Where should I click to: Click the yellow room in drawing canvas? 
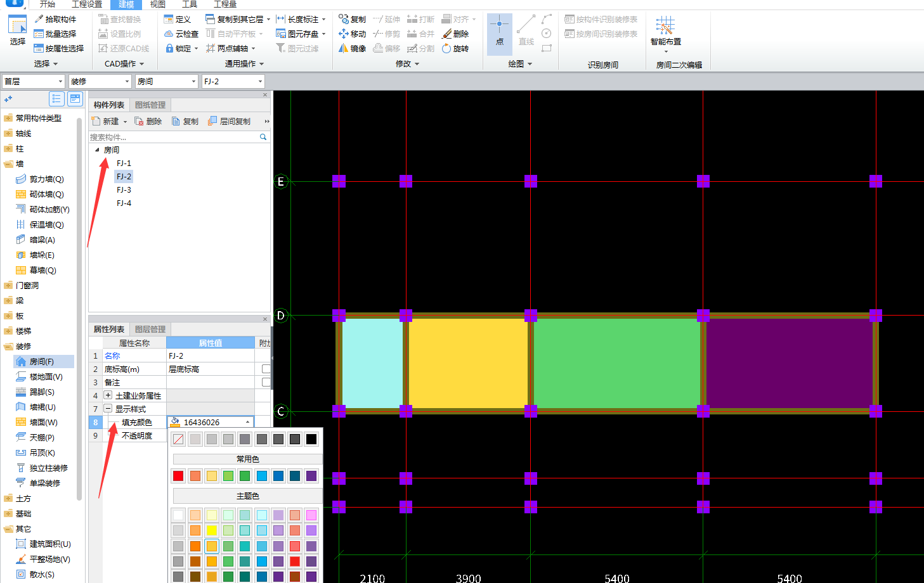(468, 363)
